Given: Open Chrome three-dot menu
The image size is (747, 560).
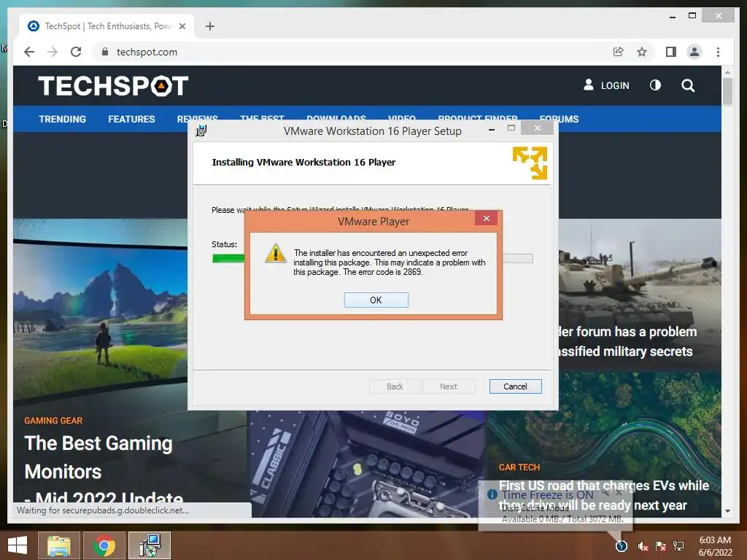Looking at the screenshot, I should 718,52.
